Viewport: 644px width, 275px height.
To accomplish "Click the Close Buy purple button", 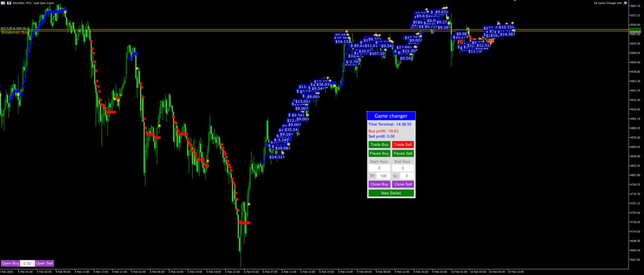I will (379, 185).
